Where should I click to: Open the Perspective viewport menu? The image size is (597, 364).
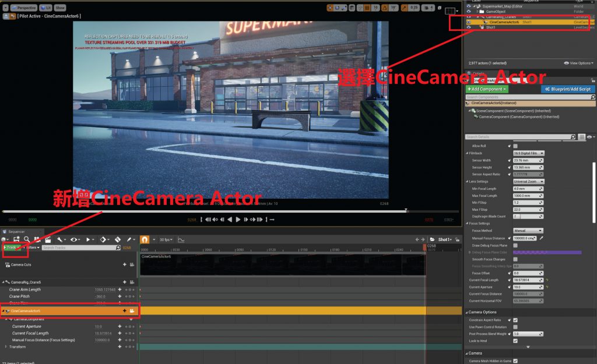pos(23,8)
